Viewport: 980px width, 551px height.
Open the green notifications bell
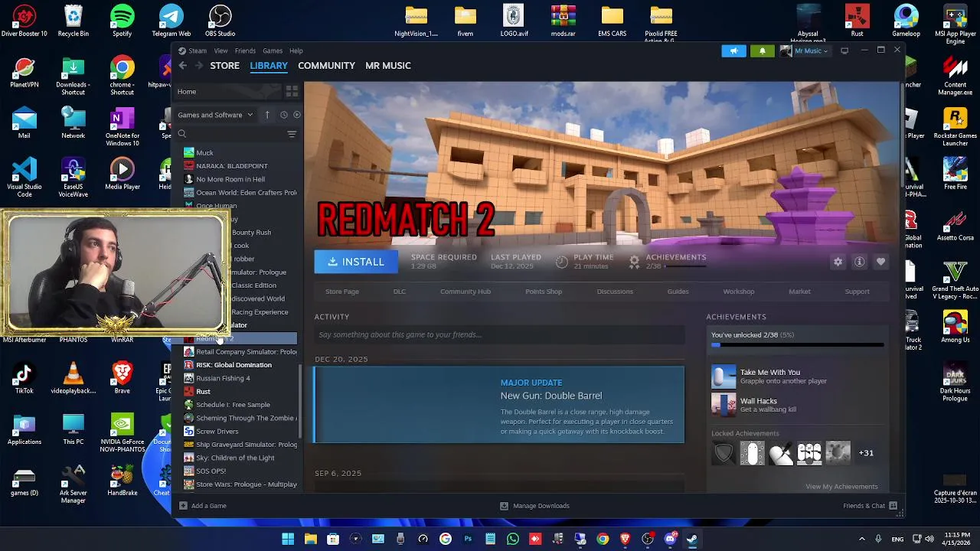tap(762, 51)
